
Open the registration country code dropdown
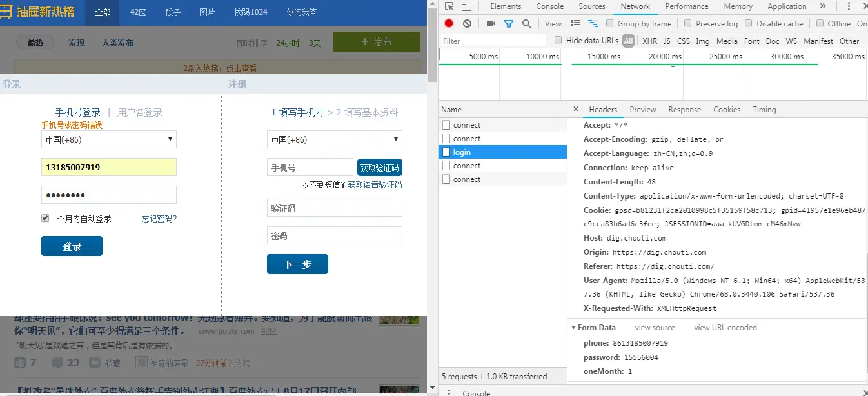coord(335,139)
